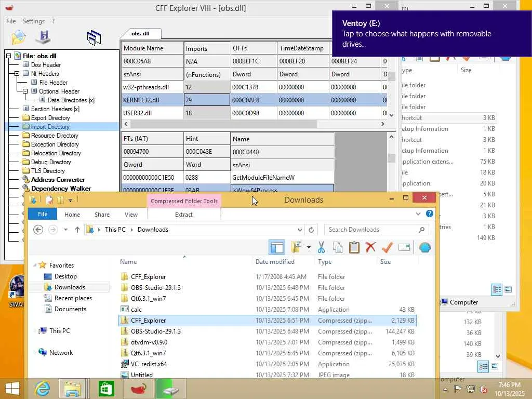The image size is (532, 399).
Task: Click the Properties icon in quick access toolbar
Action: coord(49,200)
